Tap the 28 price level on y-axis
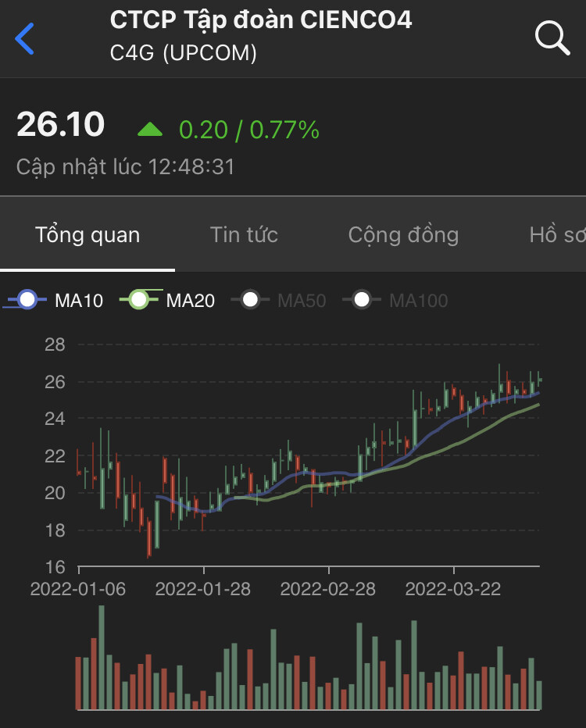Screen dimensions: 586x728 56,344
